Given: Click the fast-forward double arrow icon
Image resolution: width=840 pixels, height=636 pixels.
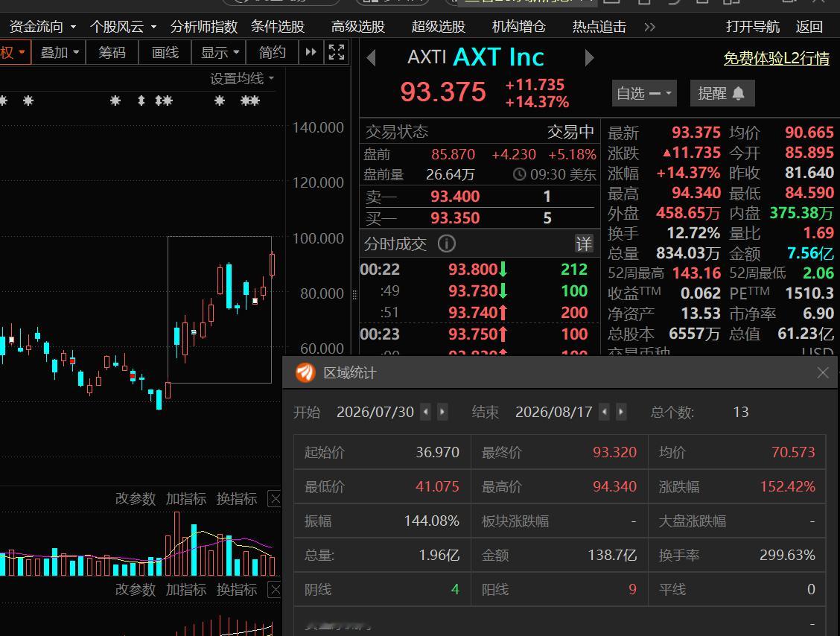Looking at the screenshot, I should pos(311,52).
